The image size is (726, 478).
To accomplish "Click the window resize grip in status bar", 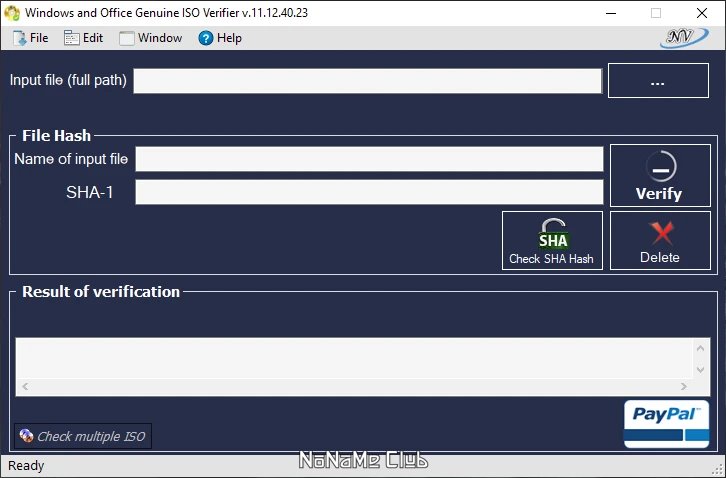I will [718, 470].
